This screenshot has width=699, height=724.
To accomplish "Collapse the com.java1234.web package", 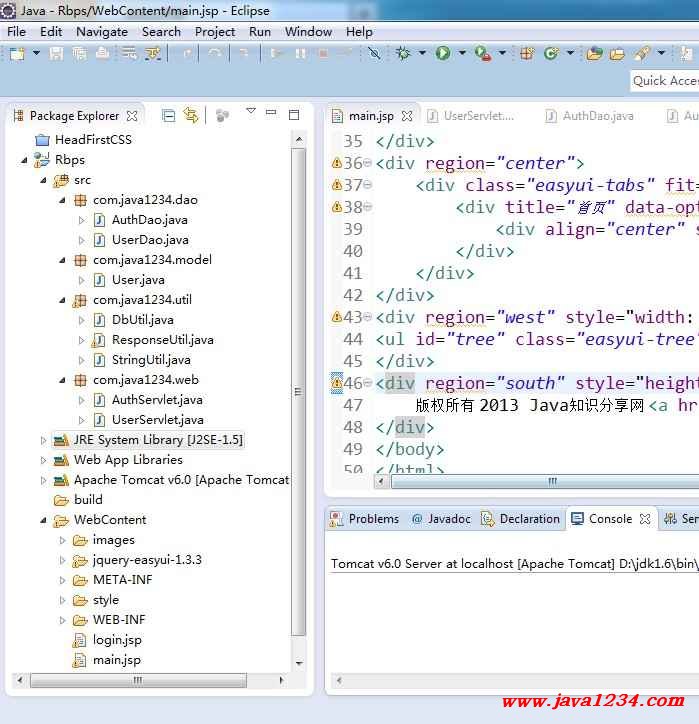I will pos(62,380).
